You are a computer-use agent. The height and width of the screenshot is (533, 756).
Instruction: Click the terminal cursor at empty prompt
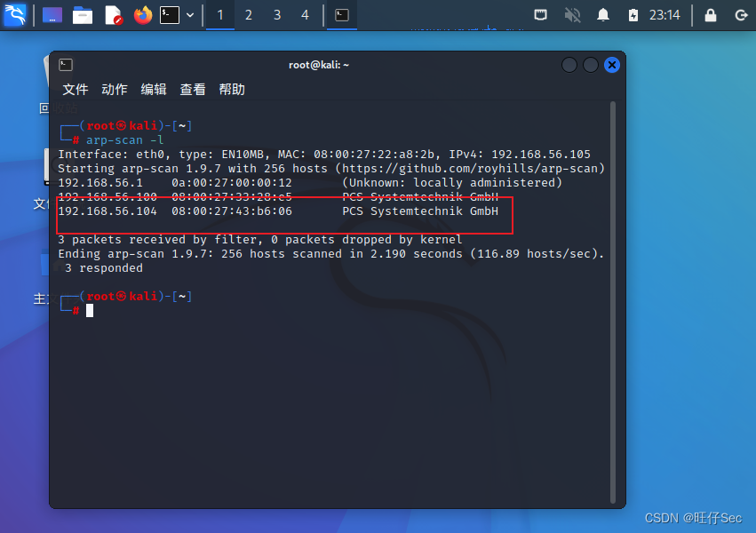(90, 310)
